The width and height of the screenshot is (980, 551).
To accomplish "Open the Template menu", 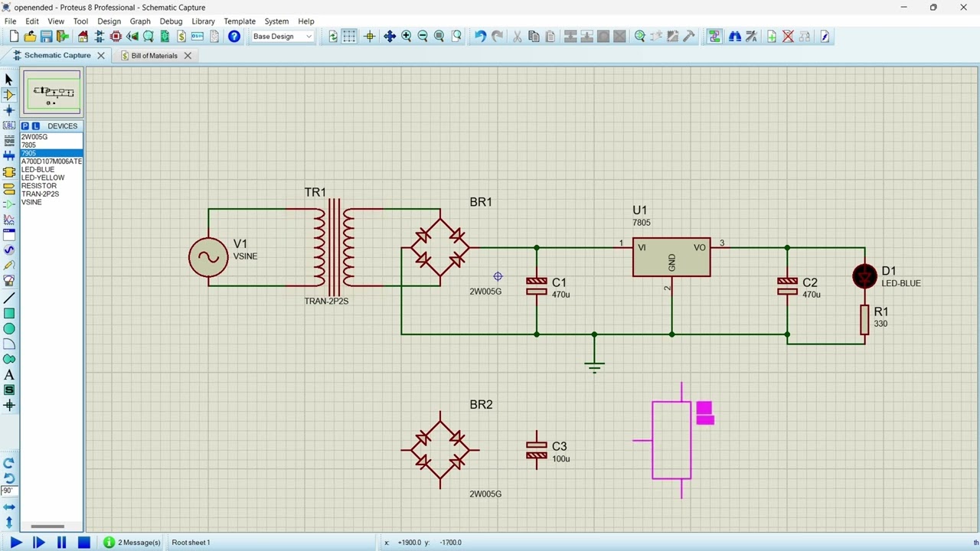I will [x=240, y=21].
